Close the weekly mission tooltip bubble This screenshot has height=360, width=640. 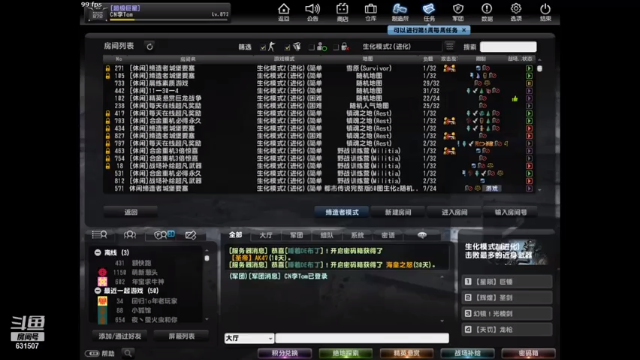coord(464,30)
